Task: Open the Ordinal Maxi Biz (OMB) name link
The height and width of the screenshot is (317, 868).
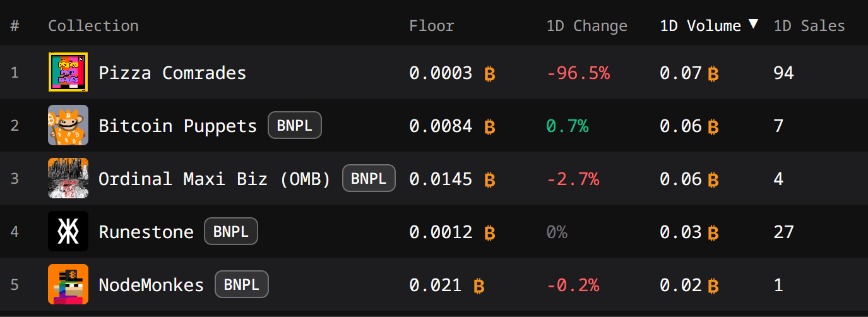Action: (x=215, y=179)
